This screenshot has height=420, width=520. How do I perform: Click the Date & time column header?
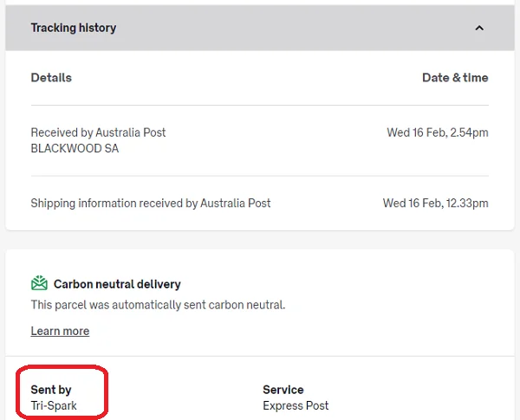(455, 78)
